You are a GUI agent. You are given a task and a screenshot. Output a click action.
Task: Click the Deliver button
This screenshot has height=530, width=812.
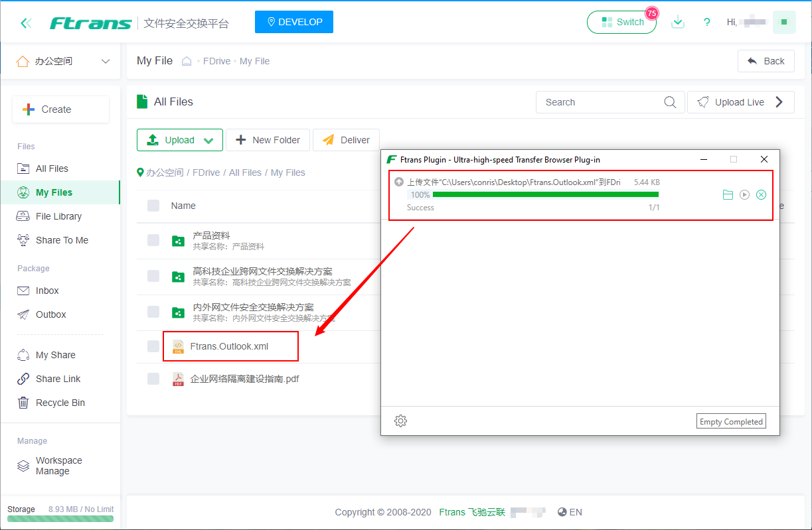346,140
